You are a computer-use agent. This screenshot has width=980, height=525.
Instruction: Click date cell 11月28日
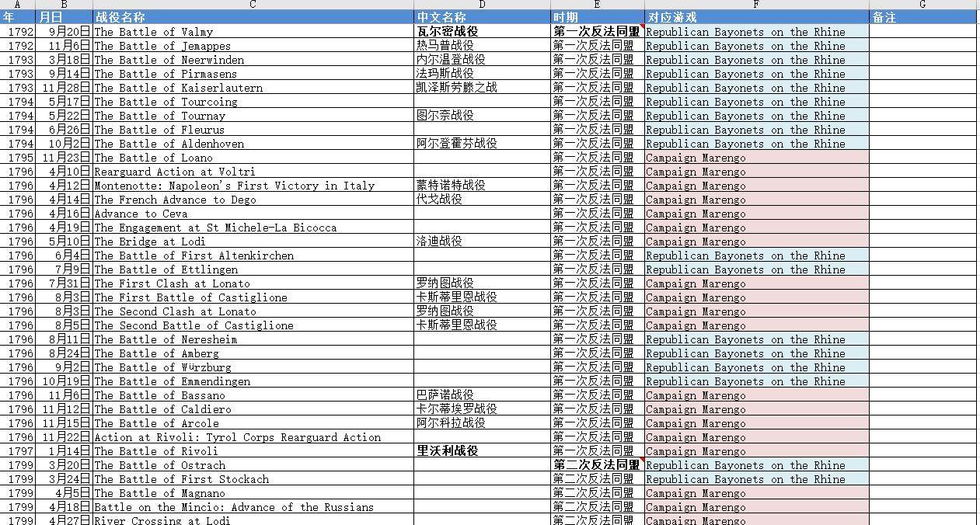click(x=64, y=88)
